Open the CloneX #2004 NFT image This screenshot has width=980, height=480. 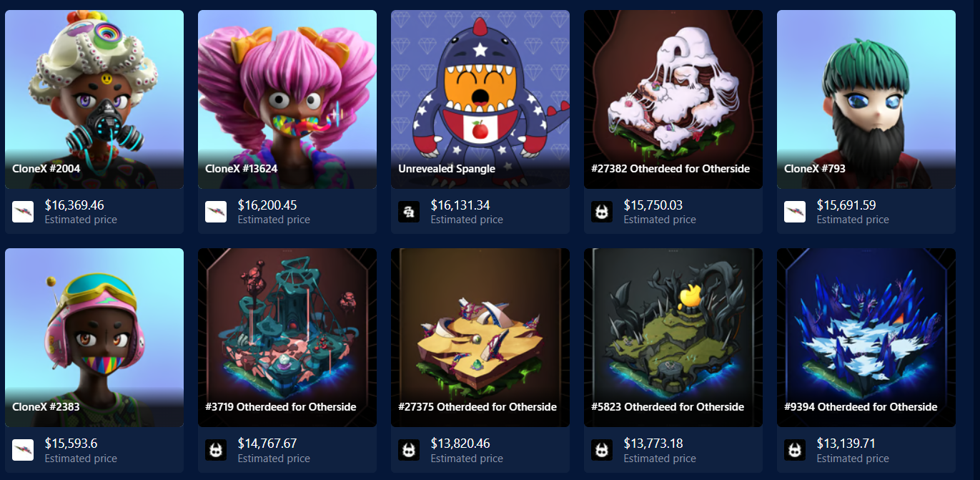[94, 99]
